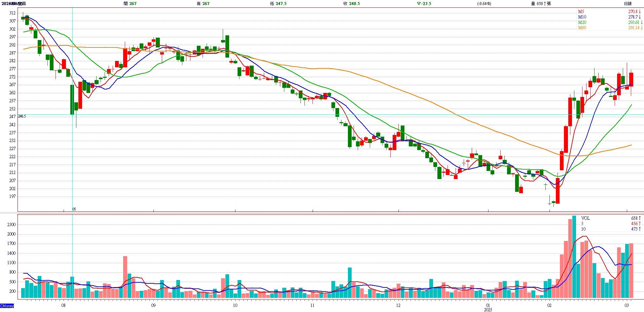
Task: Select the M60 moving average legend label
Action: point(582,28)
